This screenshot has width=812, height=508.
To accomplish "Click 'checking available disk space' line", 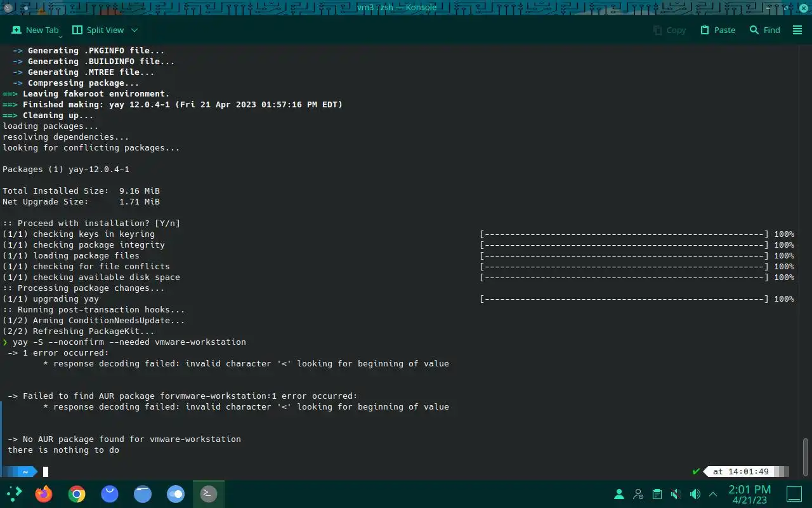I will coord(91,277).
